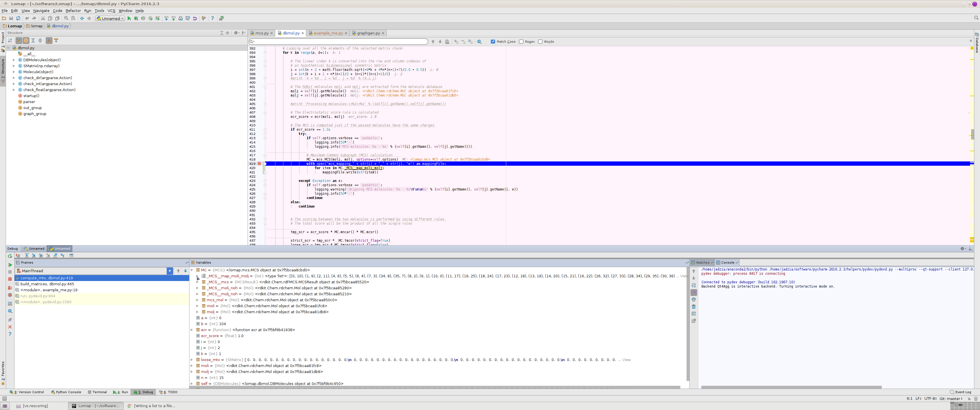The width and height of the screenshot is (980, 410).
Task: Click the Synchronize refresh icon
Action: click(x=18, y=18)
